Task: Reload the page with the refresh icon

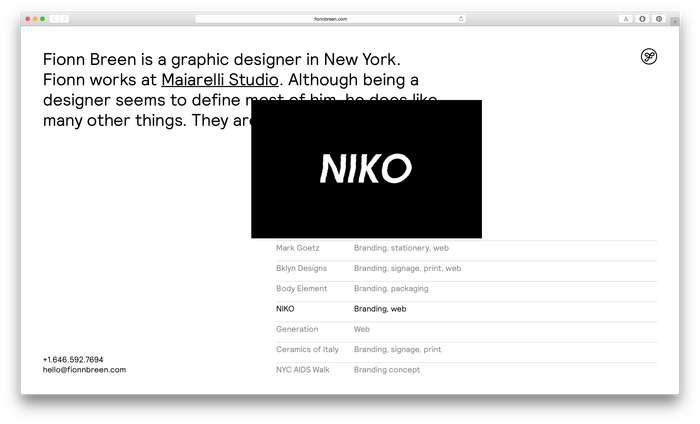Action: (461, 19)
